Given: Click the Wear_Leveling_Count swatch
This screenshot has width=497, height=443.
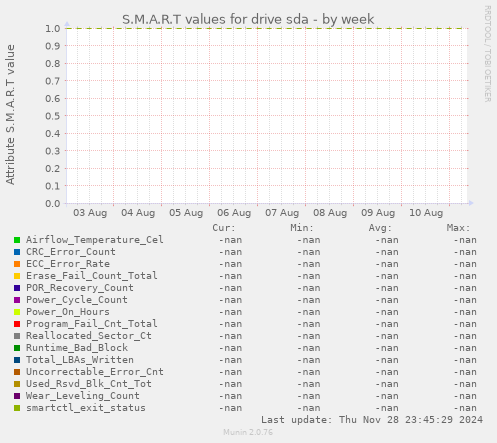Looking at the screenshot, I should (17, 396).
